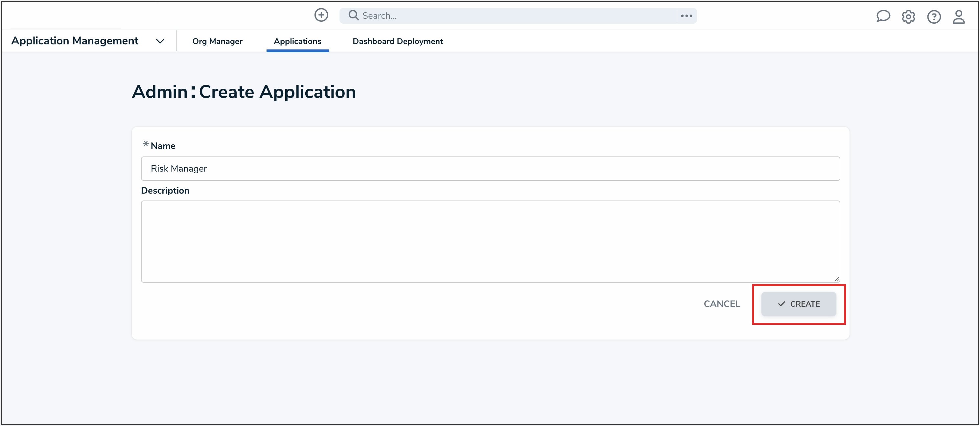980x426 pixels.
Task: Open the Dashboard Deployment tab
Action: [x=398, y=41]
